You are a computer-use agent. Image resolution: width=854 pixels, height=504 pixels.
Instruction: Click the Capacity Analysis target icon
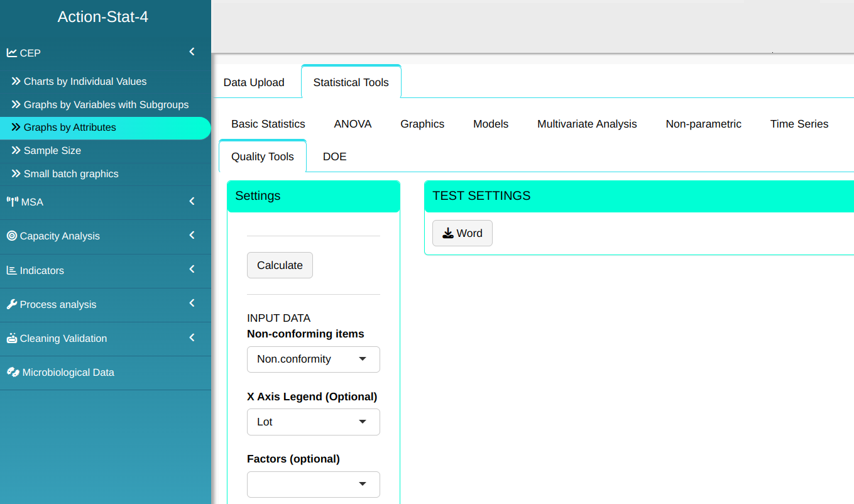(x=11, y=236)
